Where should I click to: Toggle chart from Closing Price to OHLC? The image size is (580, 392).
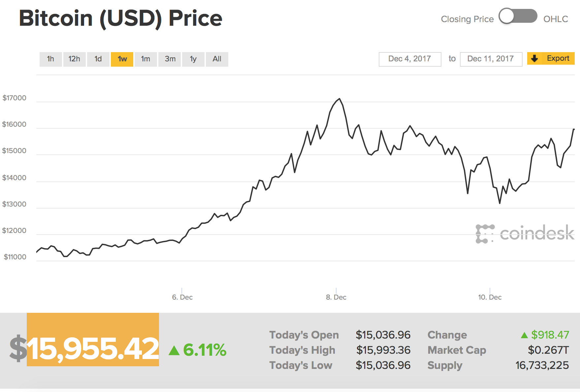(x=519, y=15)
